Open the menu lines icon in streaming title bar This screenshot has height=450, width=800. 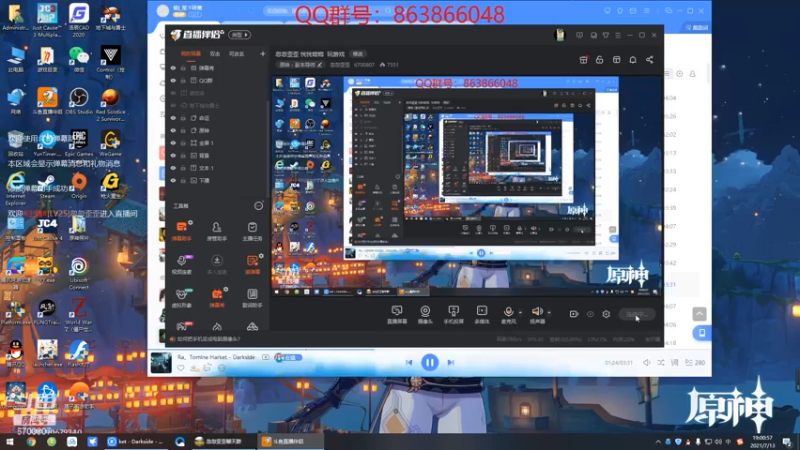pyautogui.click(x=618, y=35)
